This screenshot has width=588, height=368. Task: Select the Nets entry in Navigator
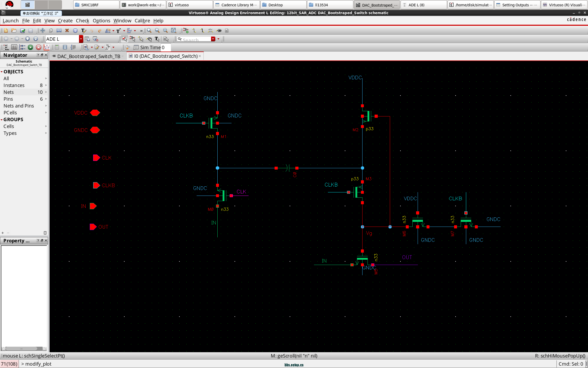coord(9,92)
